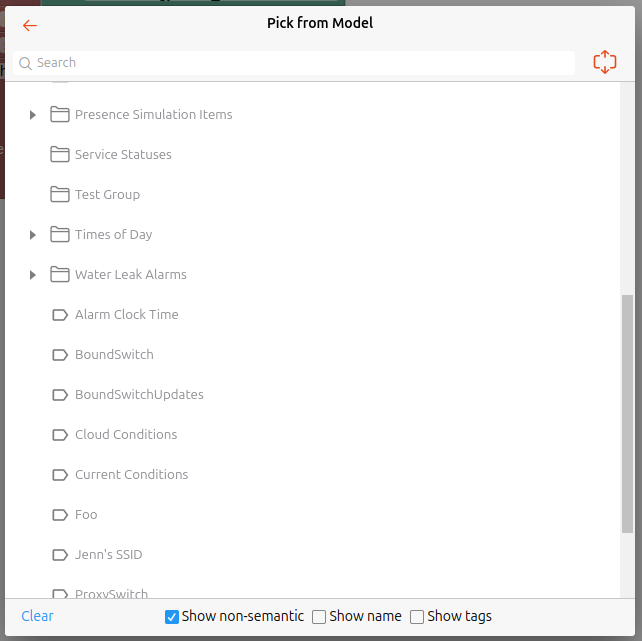Screen dimensions: 642x641
Task: Focus the Search input field
Action: point(300,63)
